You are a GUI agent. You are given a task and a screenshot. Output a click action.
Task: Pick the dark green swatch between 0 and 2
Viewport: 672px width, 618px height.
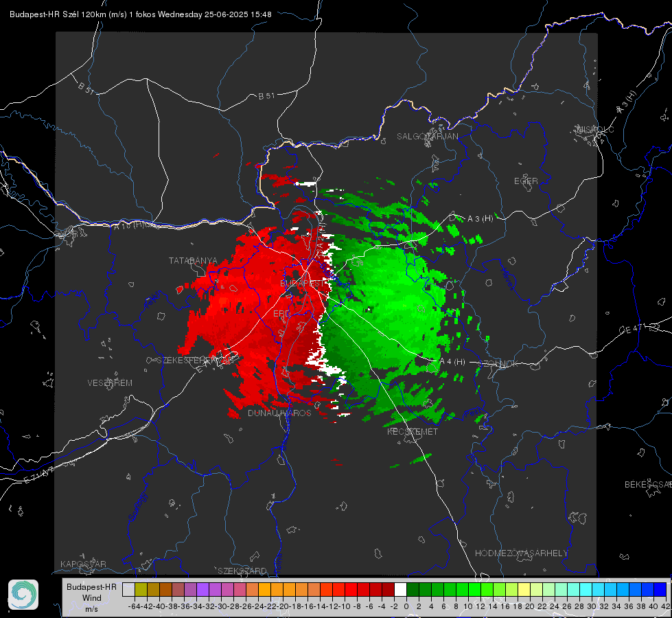(x=413, y=590)
